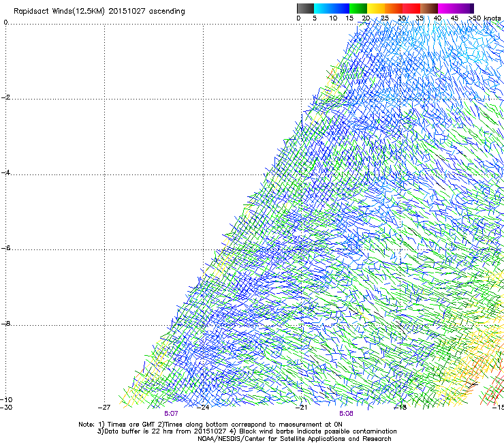Click the '-27' longitude axis label

pyautogui.click(x=104, y=408)
